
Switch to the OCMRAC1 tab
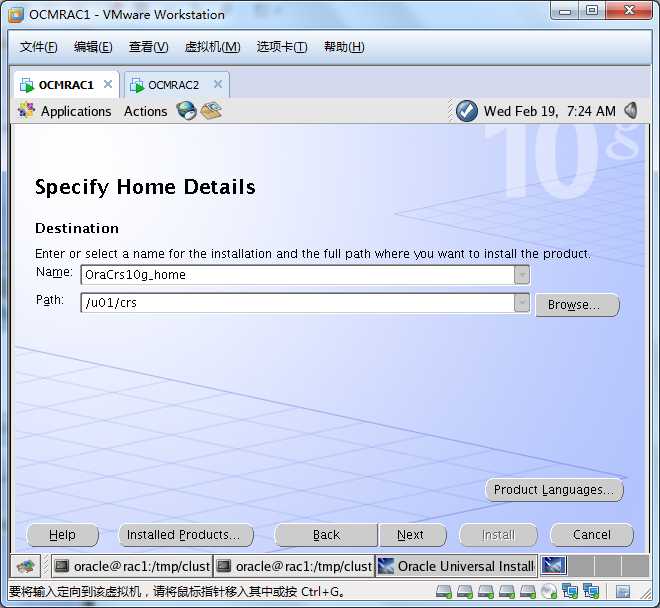coord(66,85)
